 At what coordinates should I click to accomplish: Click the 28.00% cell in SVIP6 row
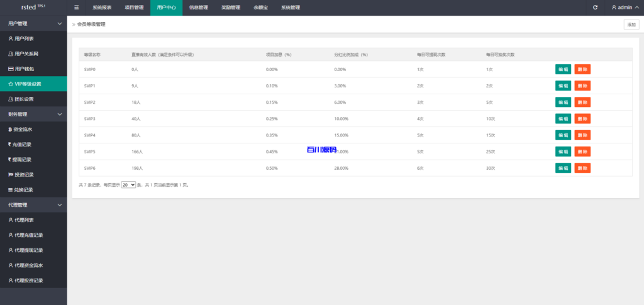tap(341, 168)
